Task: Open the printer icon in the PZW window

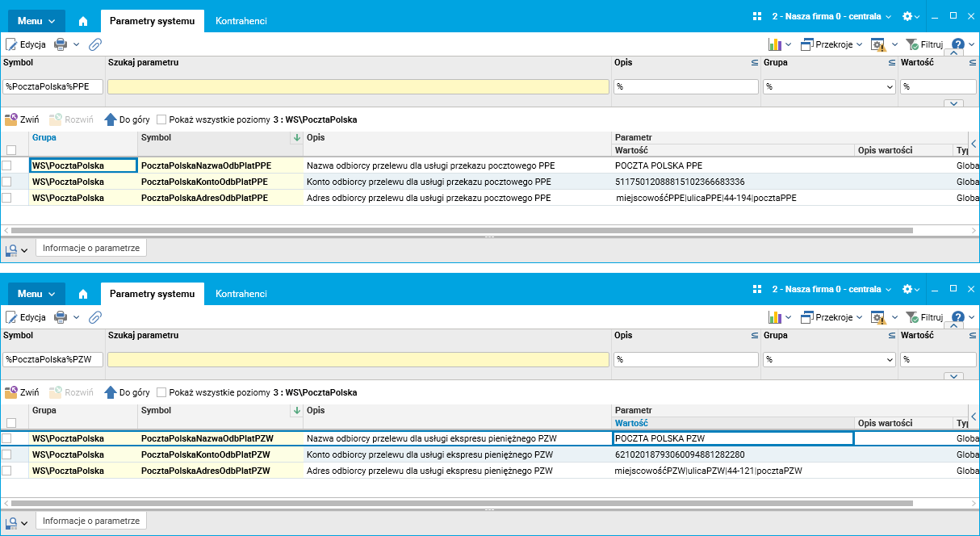Action: pyautogui.click(x=61, y=317)
